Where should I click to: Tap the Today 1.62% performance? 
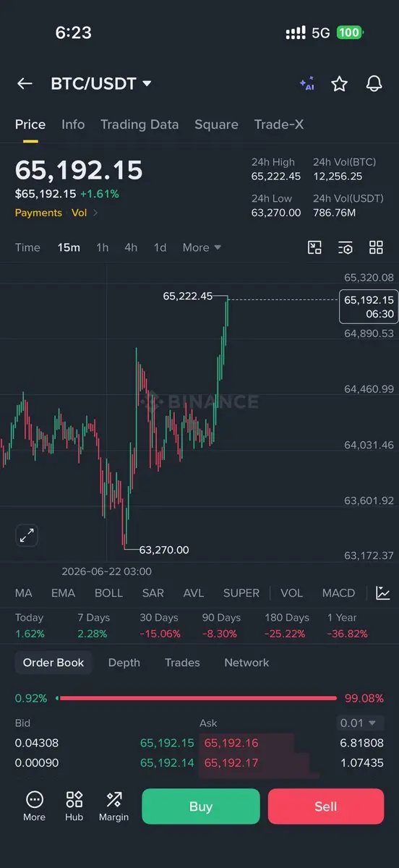(30, 626)
